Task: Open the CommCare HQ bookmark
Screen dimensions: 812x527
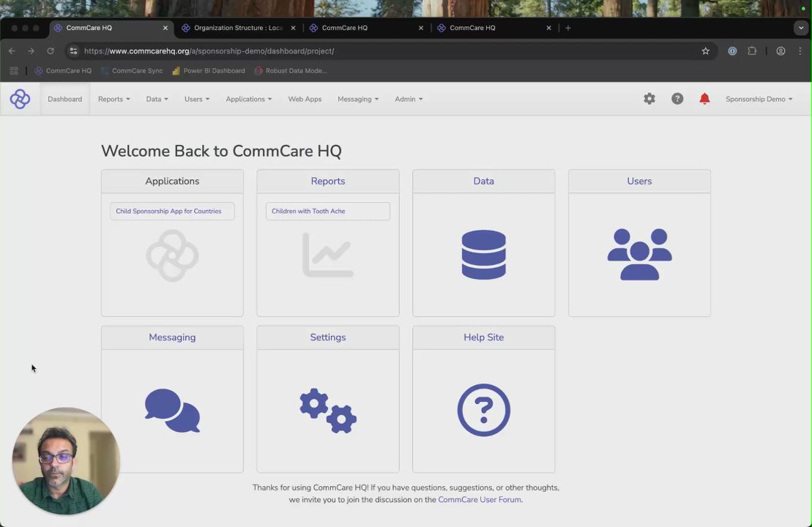Action: point(63,71)
